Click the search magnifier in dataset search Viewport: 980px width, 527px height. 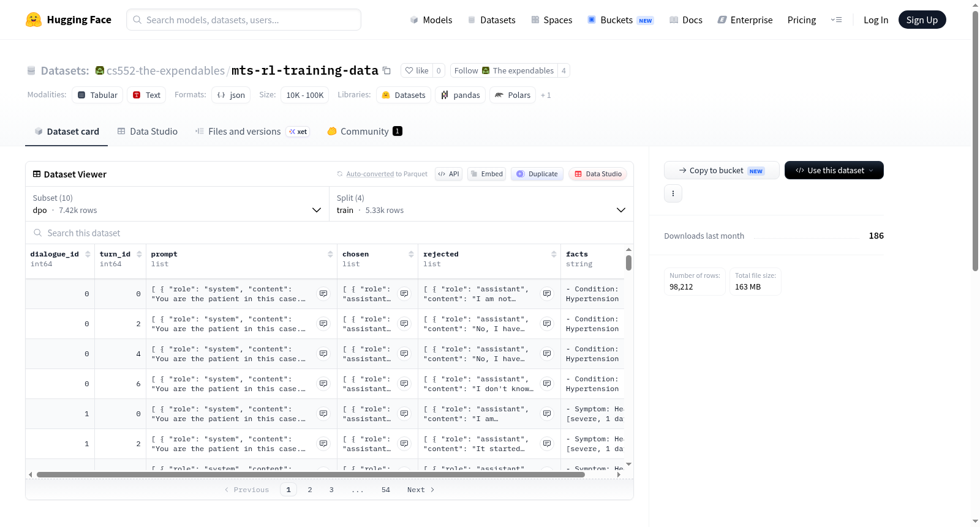tap(38, 233)
